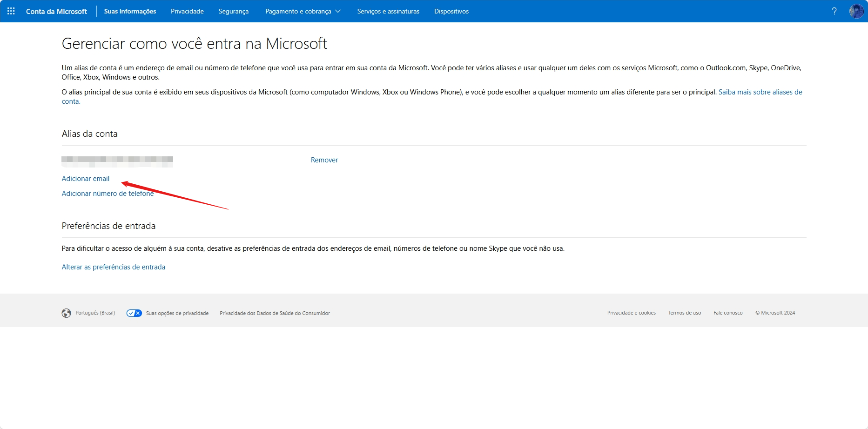The image size is (868, 429).
Task: Open Alterar as preferências de entrada
Action: point(114,267)
